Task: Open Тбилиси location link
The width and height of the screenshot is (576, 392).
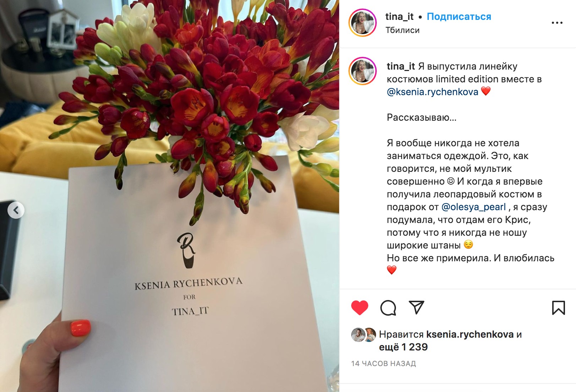Action: click(402, 30)
